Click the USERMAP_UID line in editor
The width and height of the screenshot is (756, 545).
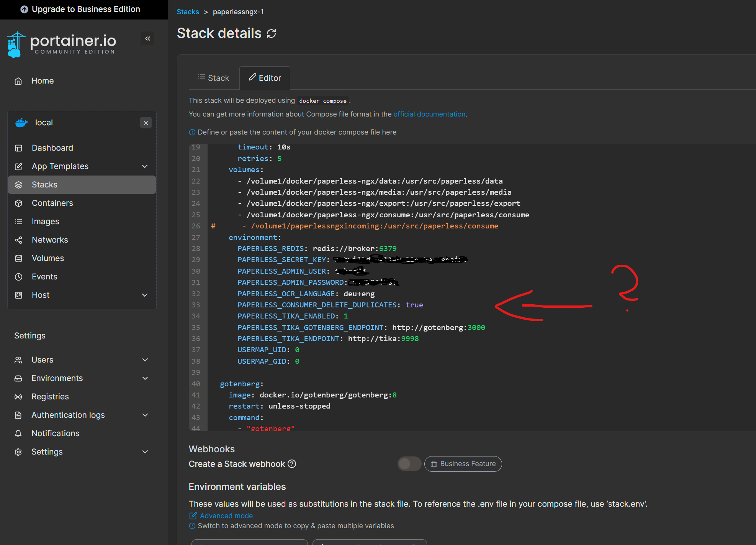pos(268,350)
